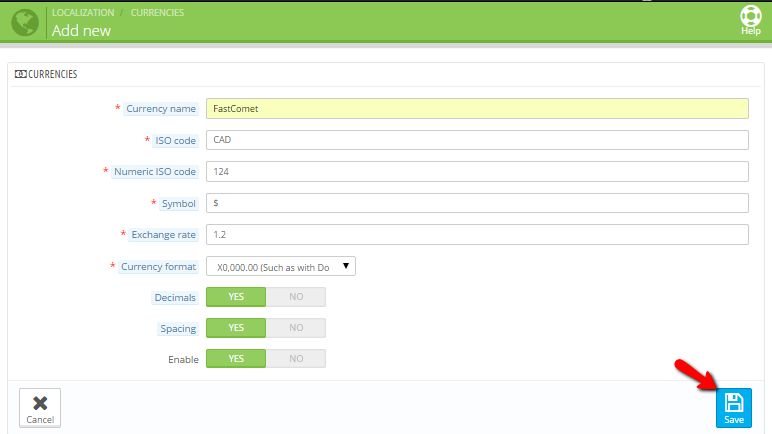Click the Cancel X icon
772x434 pixels.
coord(40,402)
